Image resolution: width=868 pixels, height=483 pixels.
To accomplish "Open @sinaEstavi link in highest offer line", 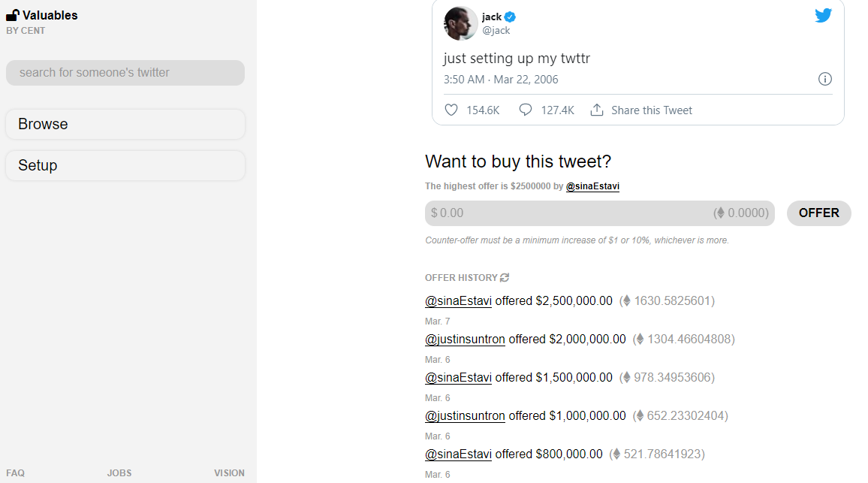I will click(592, 186).
